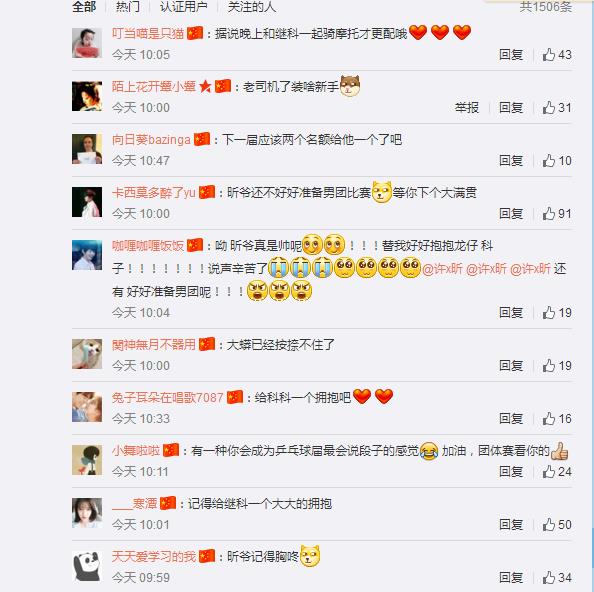Open the 认证用户 tab
Image resolution: width=594 pixels, height=592 pixels.
[x=183, y=6]
